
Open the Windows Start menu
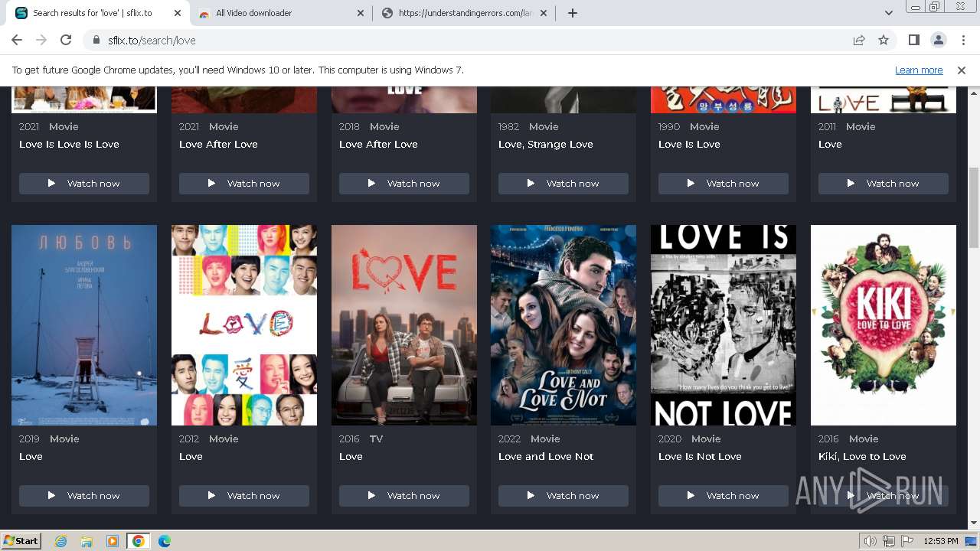pyautogui.click(x=21, y=540)
